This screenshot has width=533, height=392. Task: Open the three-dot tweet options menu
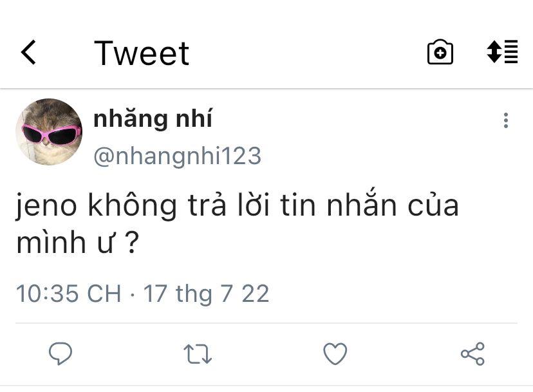[x=506, y=120]
